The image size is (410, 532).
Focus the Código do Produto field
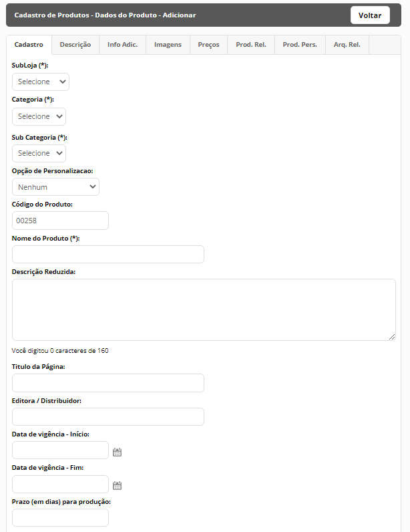point(60,221)
